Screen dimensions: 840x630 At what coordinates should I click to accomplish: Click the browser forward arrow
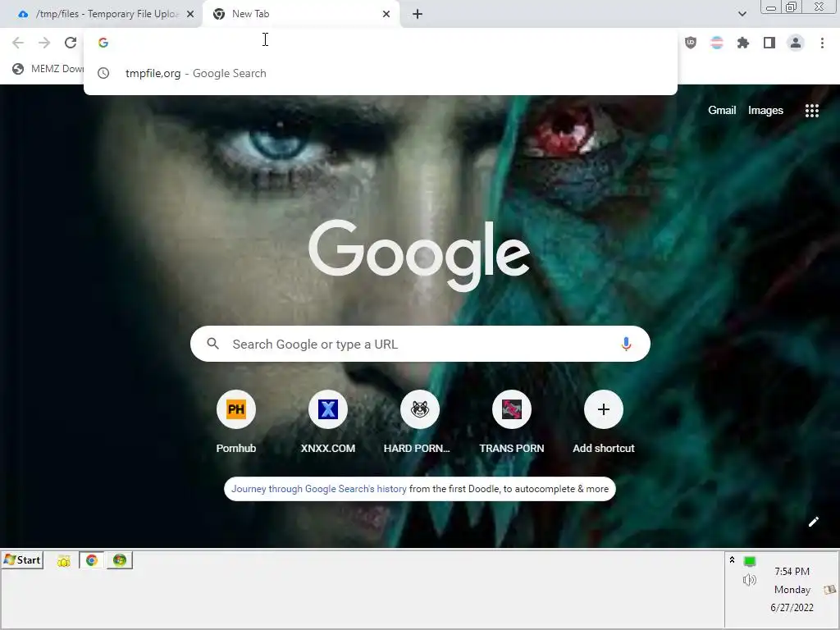coord(44,43)
